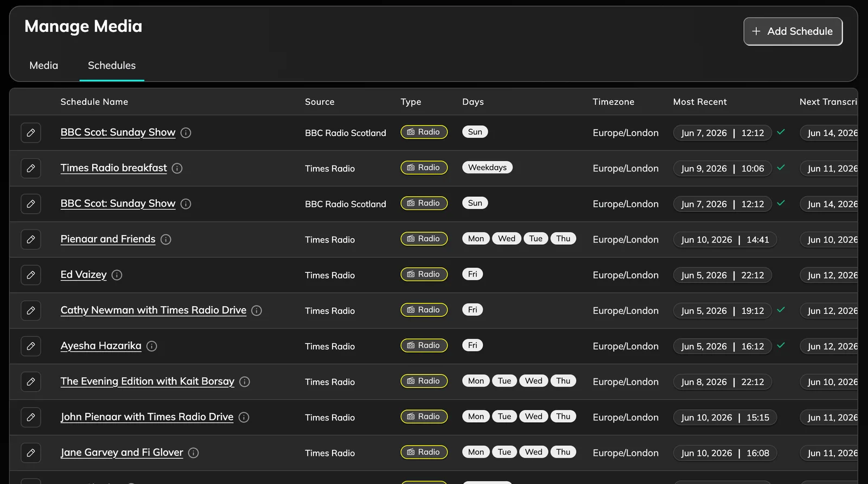The height and width of the screenshot is (484, 868).
Task: Click the Most Recent column header
Action: 700,102
